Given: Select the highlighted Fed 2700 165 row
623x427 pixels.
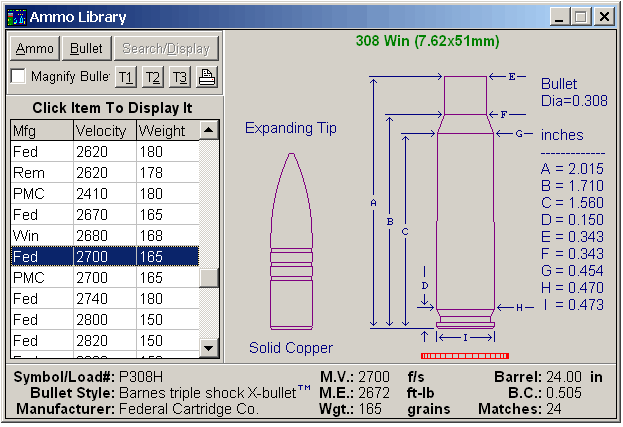Looking at the screenshot, I should pos(105,257).
